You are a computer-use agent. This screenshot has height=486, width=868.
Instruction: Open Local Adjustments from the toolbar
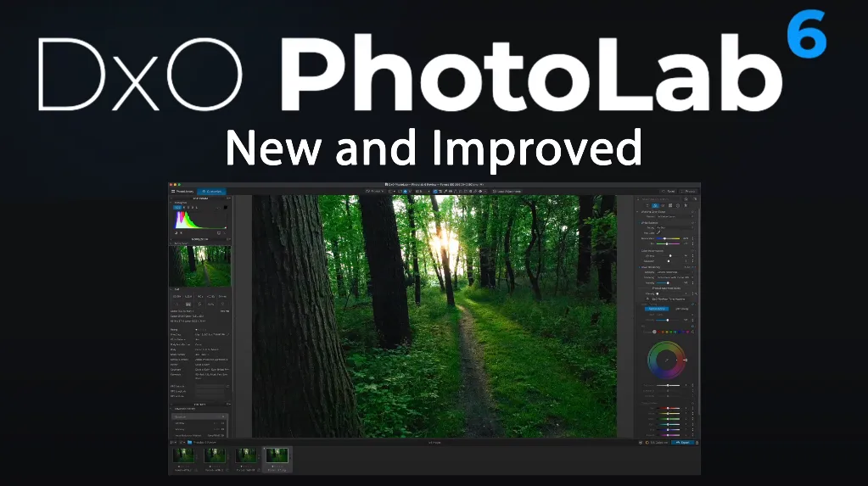[507, 192]
